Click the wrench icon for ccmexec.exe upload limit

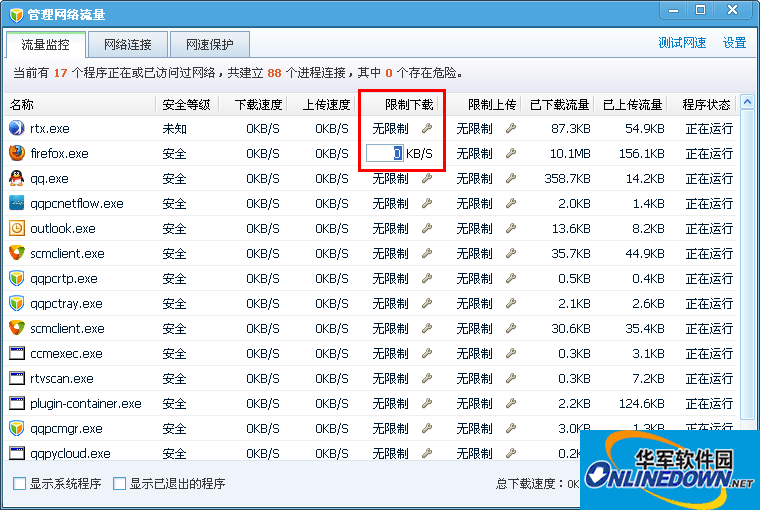coord(511,354)
